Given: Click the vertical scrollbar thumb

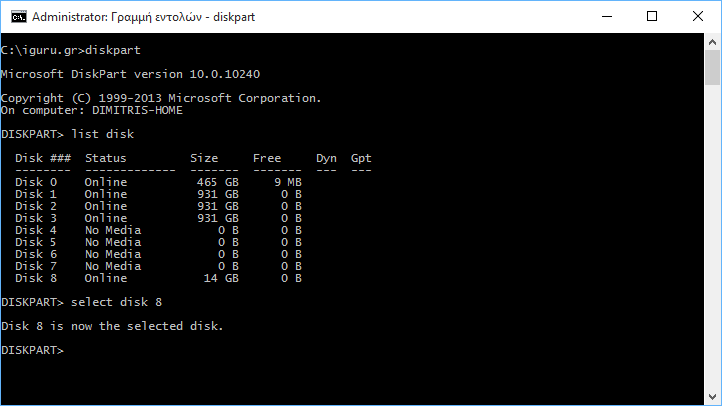Looking at the screenshot, I should point(712,68).
